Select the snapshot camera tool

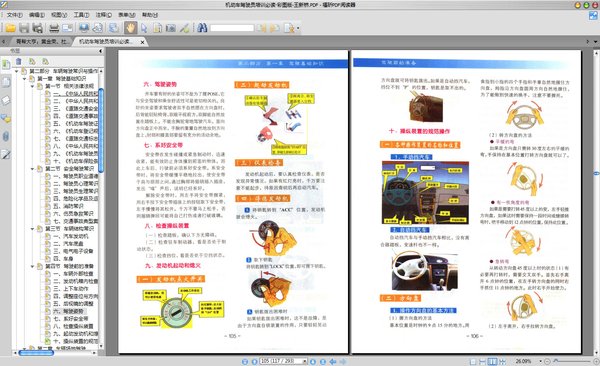171,28
